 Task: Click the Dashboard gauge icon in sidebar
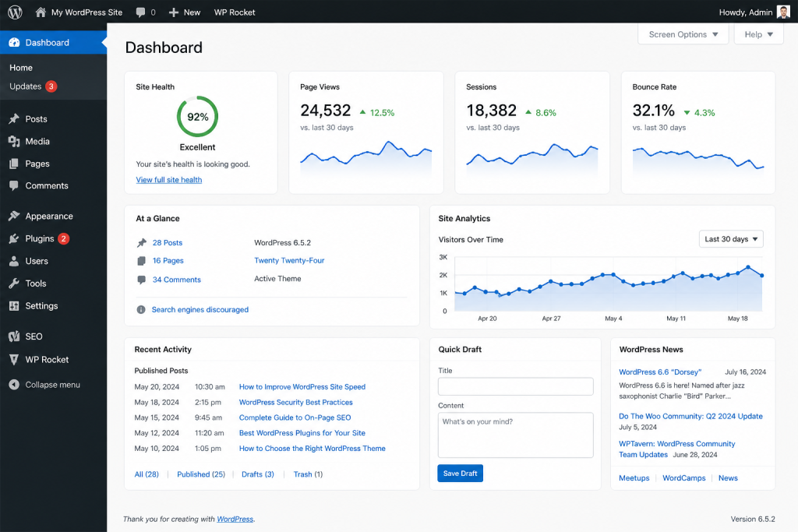pyautogui.click(x=14, y=43)
